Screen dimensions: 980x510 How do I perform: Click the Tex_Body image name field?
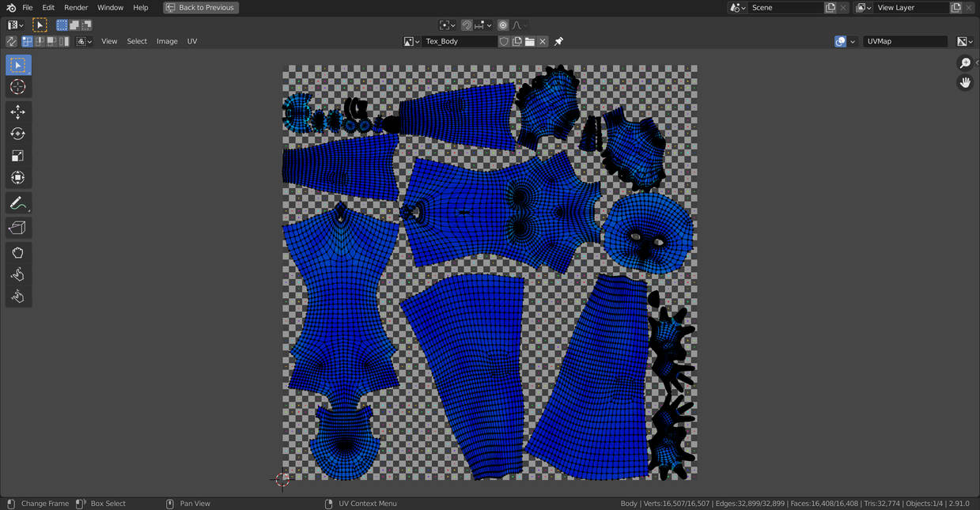click(x=460, y=41)
